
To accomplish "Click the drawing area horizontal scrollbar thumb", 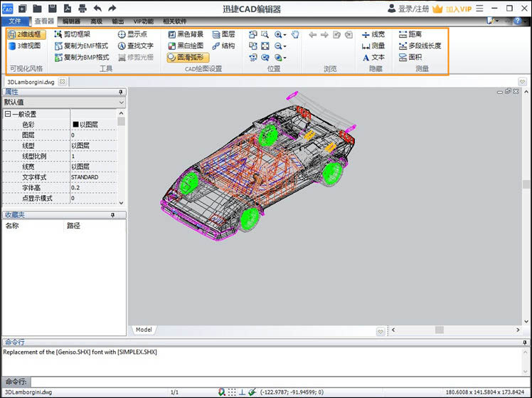I will pos(440,330).
